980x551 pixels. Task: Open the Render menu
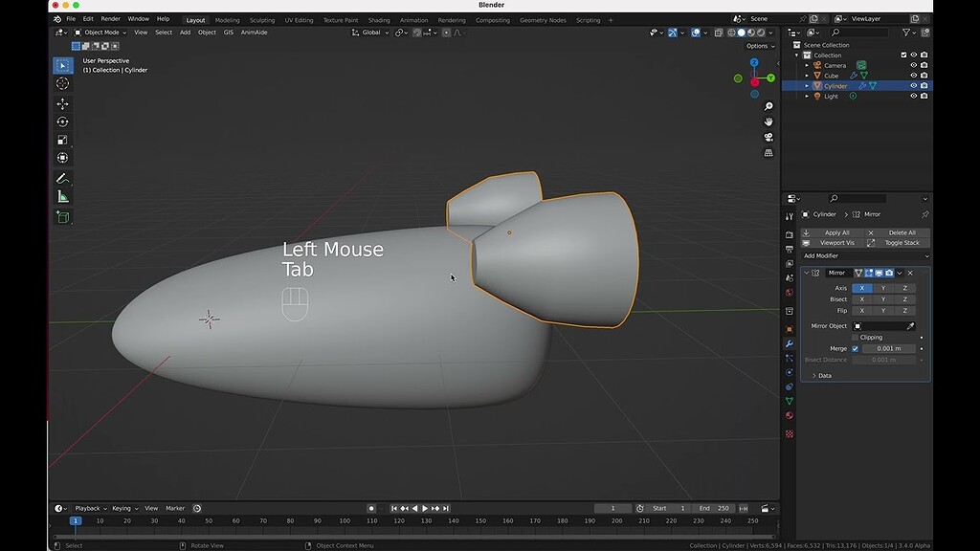(109, 19)
